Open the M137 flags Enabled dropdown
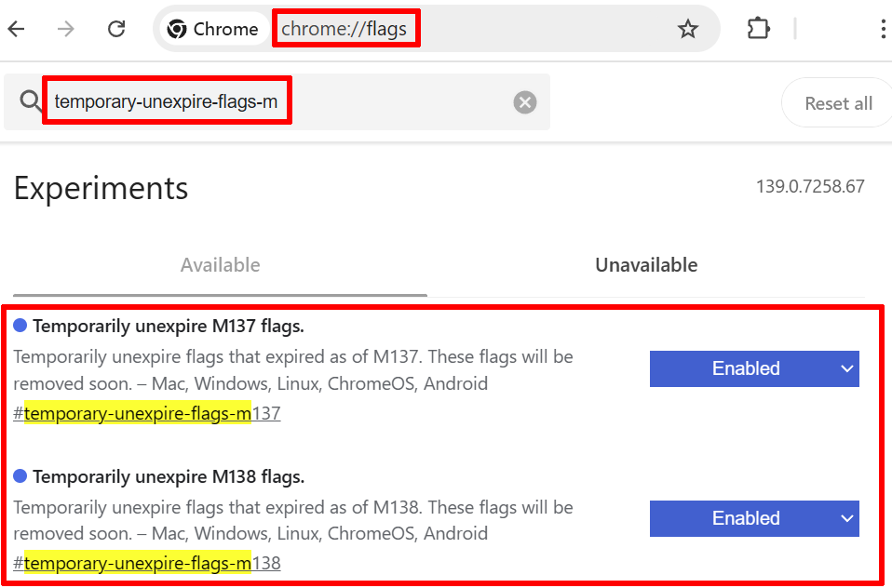 click(x=754, y=368)
